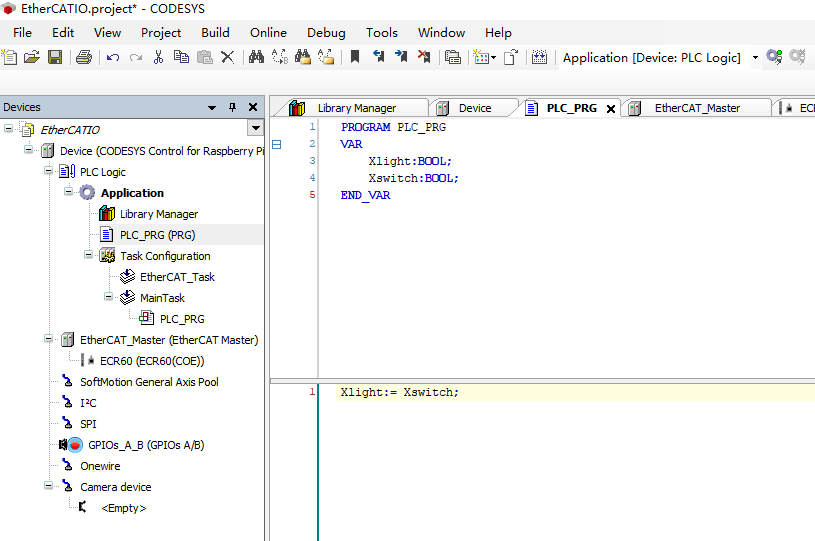Image resolution: width=815 pixels, height=541 pixels.
Task: Cut selection with the scissors icon
Action: (x=159, y=57)
